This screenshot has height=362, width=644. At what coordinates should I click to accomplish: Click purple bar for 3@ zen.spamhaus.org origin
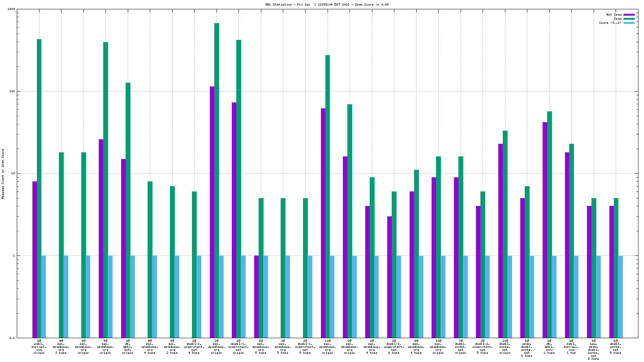tap(212, 212)
